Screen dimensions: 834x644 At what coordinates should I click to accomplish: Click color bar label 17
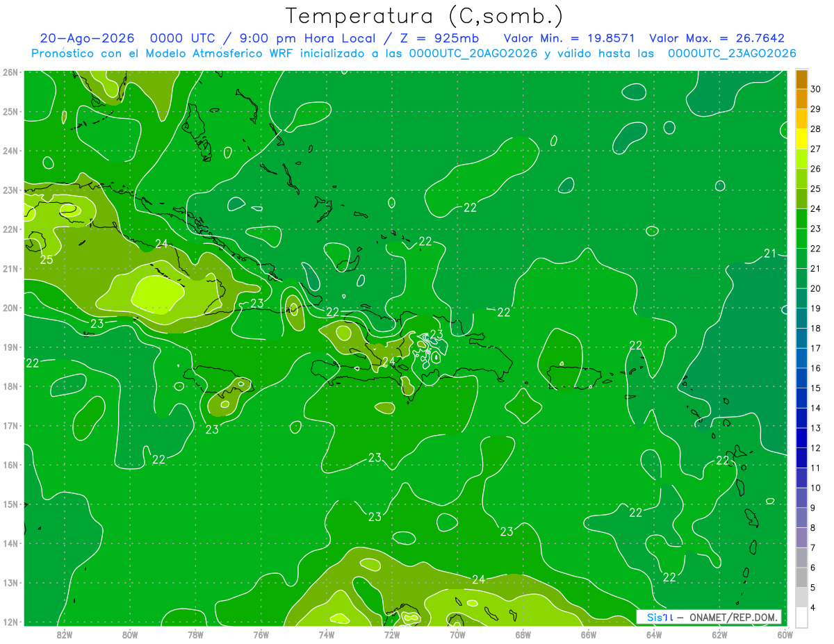[816, 348]
